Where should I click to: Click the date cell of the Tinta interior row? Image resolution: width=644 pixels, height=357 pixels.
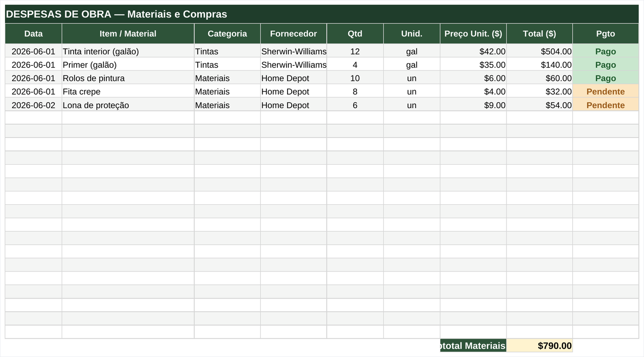[34, 51]
